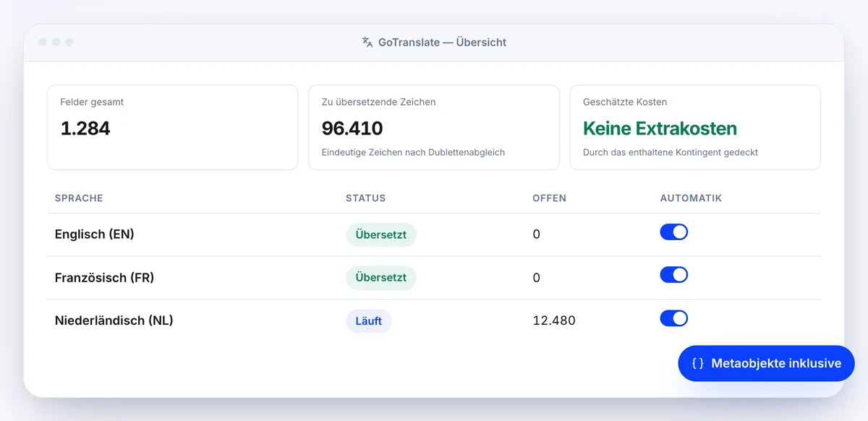This screenshot has height=421, width=868.
Task: Click the AUTOMATIK column header
Action: pyautogui.click(x=692, y=198)
